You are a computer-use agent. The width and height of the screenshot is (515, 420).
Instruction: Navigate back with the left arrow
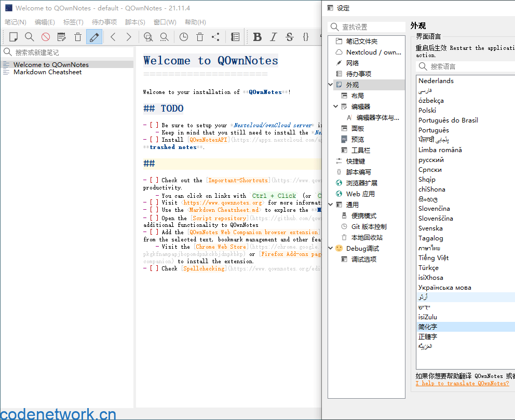[113, 37]
